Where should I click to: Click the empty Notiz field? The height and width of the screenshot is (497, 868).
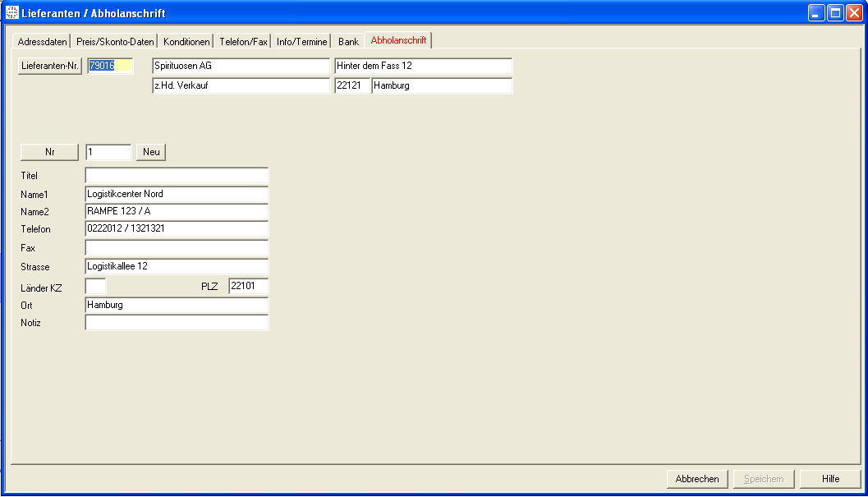pyautogui.click(x=177, y=323)
